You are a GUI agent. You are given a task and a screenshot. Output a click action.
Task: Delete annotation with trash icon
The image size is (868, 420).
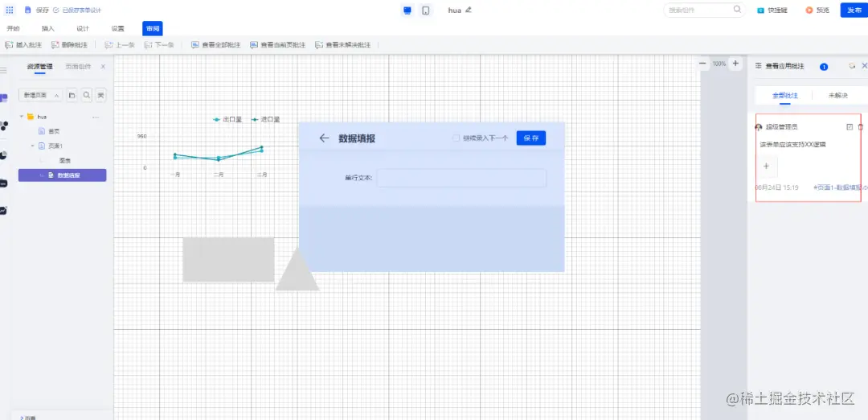tap(860, 127)
